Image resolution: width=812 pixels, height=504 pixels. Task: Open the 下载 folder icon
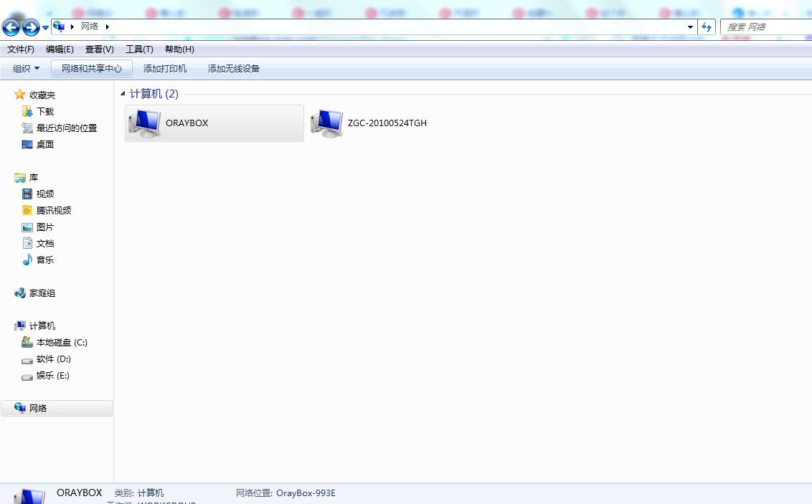[x=27, y=111]
